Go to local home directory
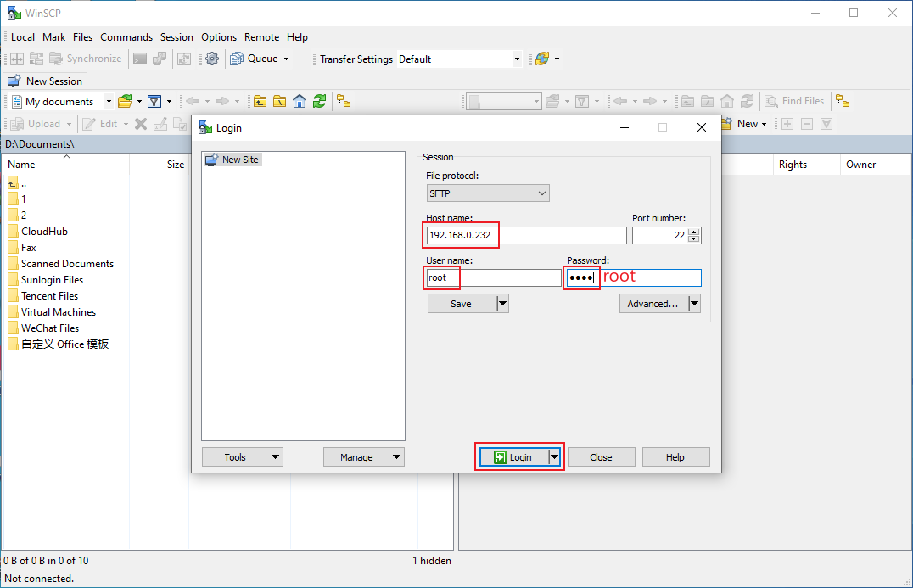 (x=300, y=101)
